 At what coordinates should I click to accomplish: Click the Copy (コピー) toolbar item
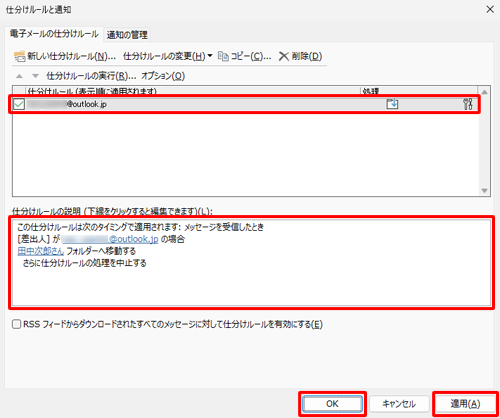(x=244, y=56)
